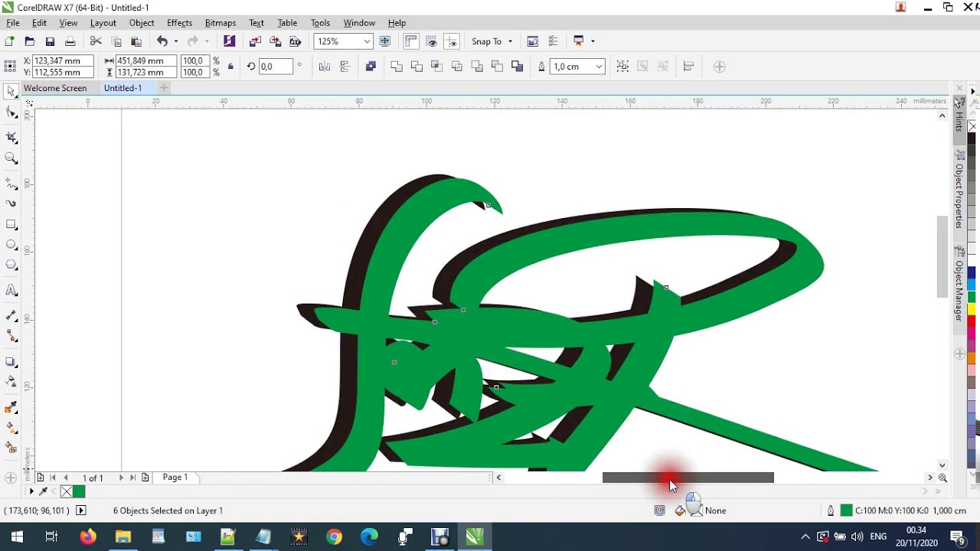Toggle show grid button

(432, 41)
